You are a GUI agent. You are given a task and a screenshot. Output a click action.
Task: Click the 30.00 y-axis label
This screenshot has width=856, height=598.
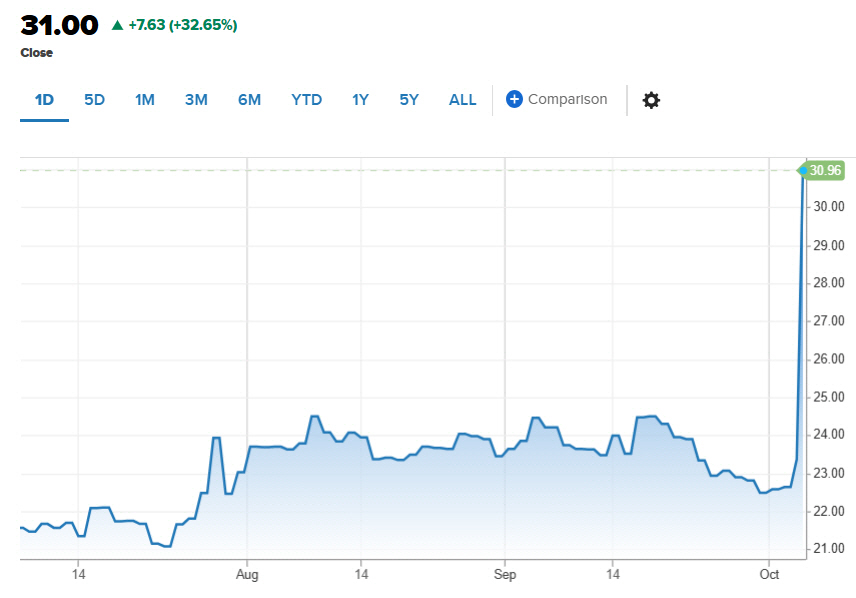pos(829,207)
